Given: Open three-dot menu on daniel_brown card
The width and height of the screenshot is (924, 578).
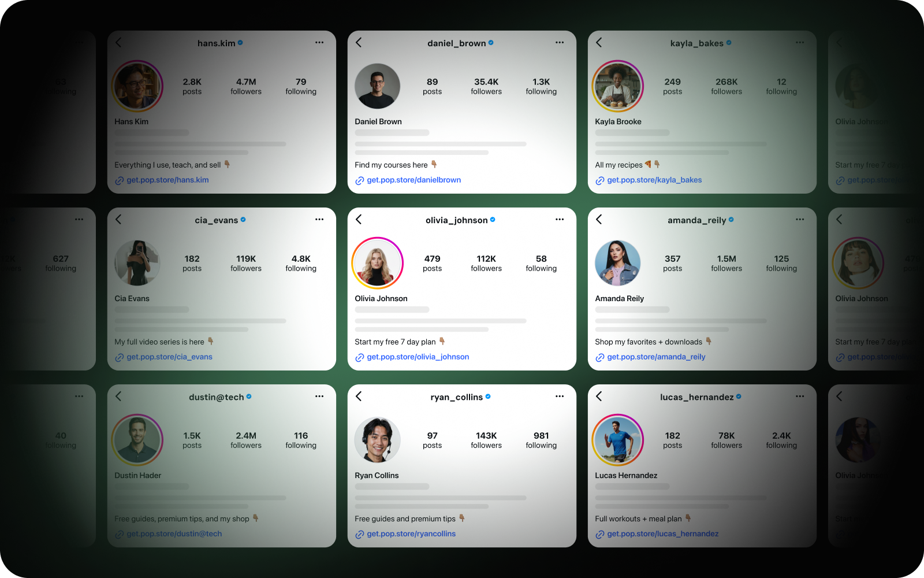Looking at the screenshot, I should [560, 42].
